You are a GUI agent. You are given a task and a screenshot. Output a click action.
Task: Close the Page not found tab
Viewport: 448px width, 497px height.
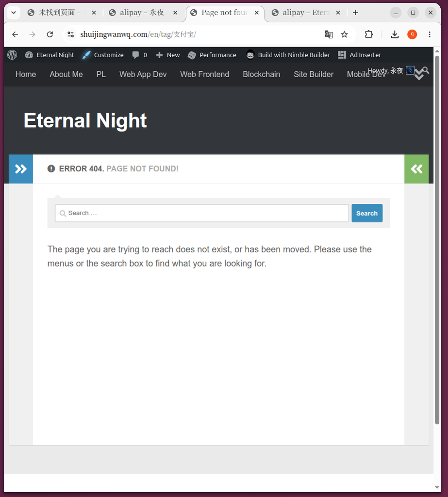(257, 13)
